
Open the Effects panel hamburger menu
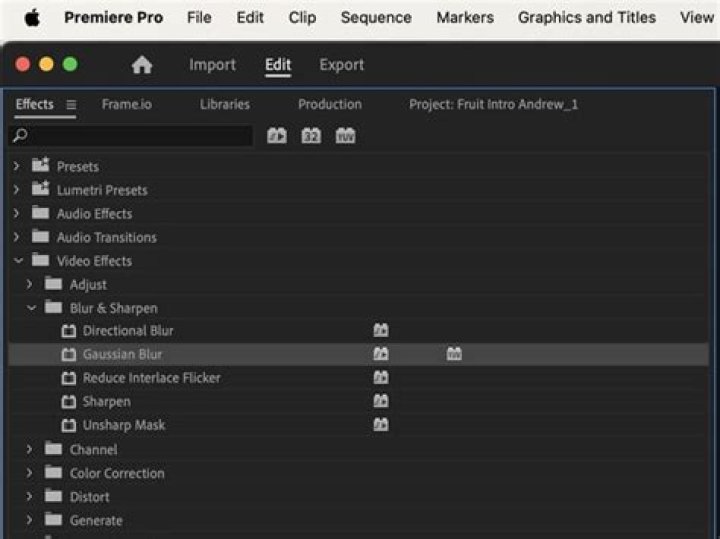click(x=71, y=105)
